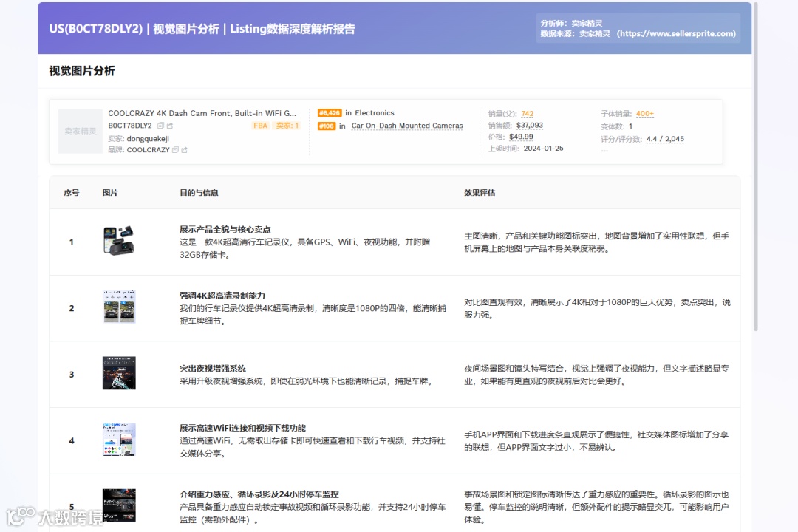798x532 pixels.
Task: Click the 图片 column header
Action: 110,192
